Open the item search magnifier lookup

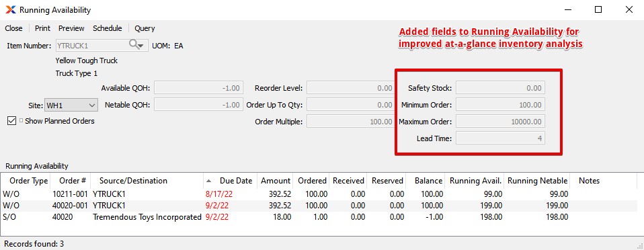[x=136, y=45]
